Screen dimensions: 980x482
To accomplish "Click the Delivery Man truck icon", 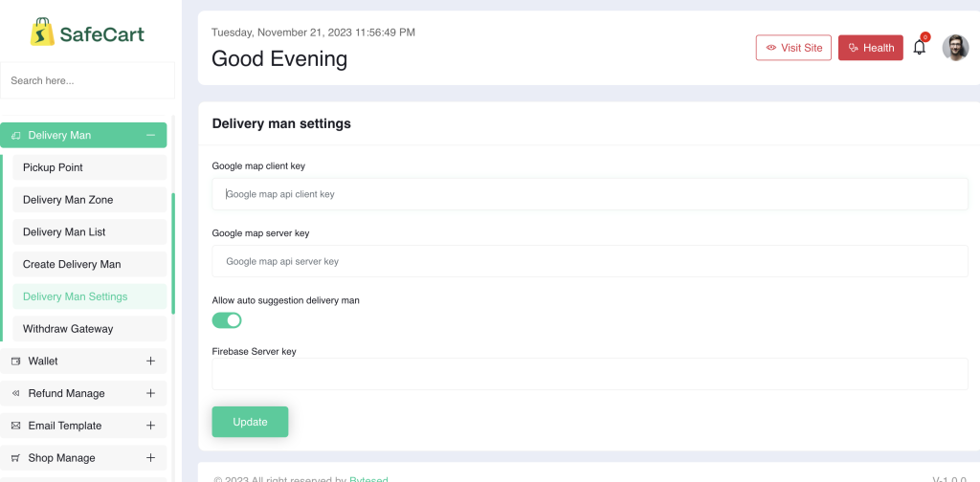I will pos(16,136).
